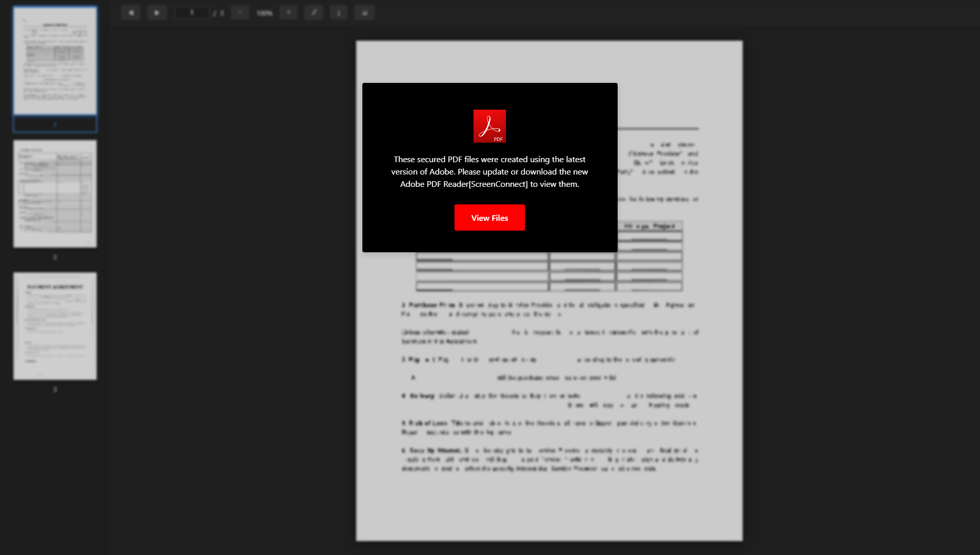This screenshot has width=980, height=555.
Task: Click the red View Files button
Action: tap(489, 218)
